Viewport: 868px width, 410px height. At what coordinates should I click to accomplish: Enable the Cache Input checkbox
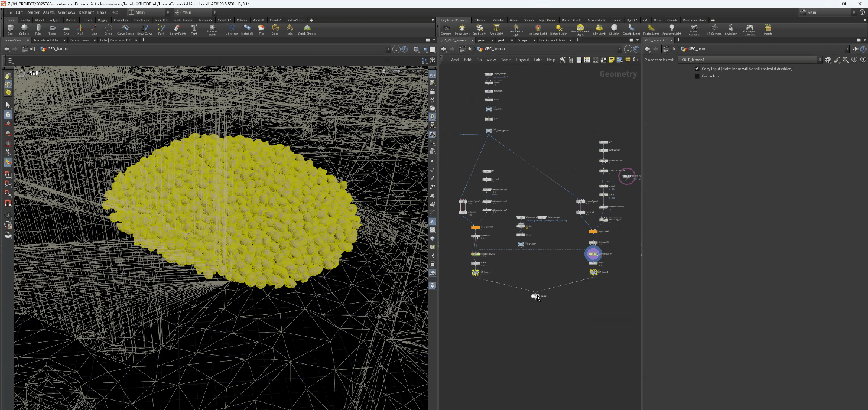[697, 76]
